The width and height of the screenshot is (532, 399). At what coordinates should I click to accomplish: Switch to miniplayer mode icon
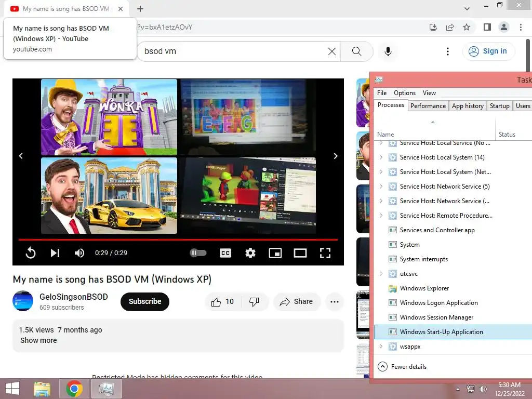tap(275, 253)
